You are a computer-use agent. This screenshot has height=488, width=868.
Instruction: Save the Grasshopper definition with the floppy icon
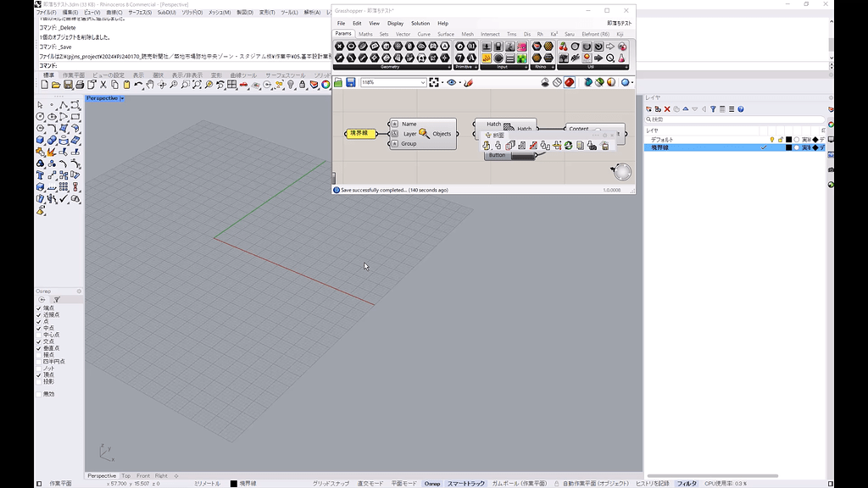click(351, 82)
